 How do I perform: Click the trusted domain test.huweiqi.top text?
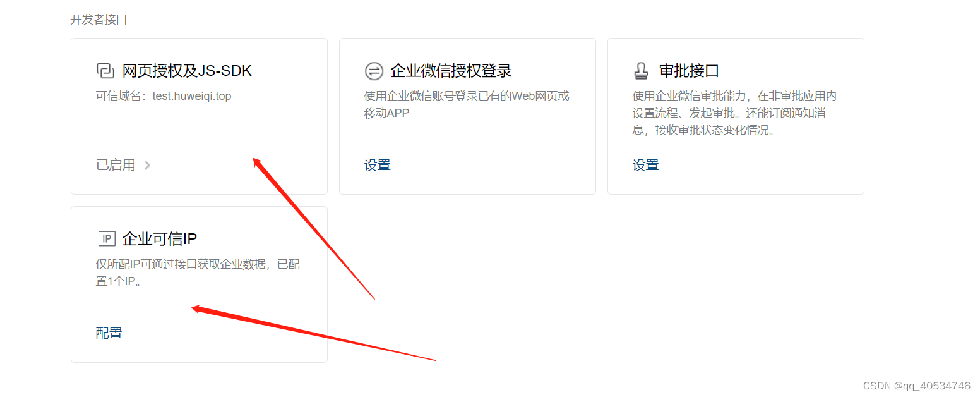point(192,97)
